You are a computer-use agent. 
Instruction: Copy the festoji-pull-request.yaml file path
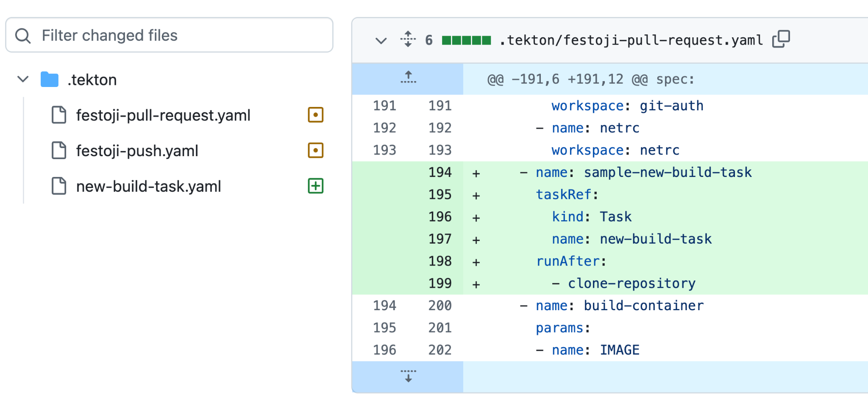click(781, 39)
